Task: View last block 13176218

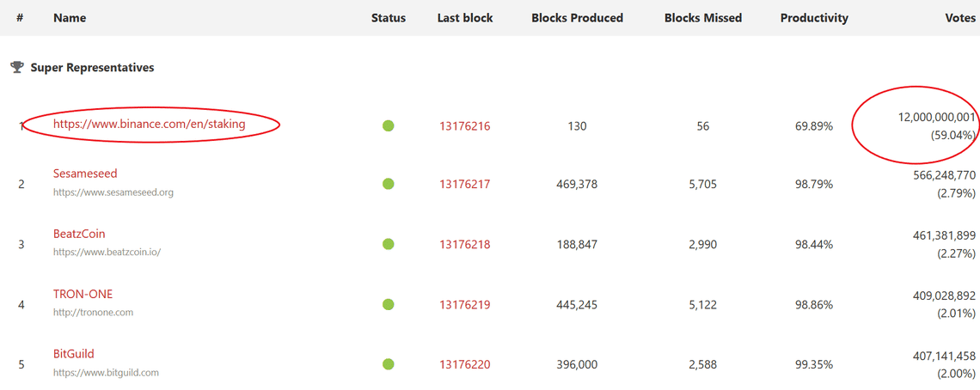Action: 464,244
